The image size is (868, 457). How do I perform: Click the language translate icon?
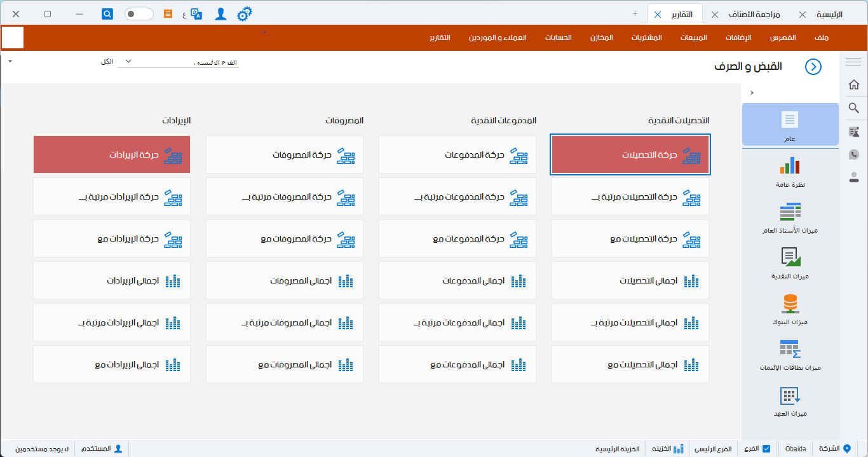coord(196,14)
